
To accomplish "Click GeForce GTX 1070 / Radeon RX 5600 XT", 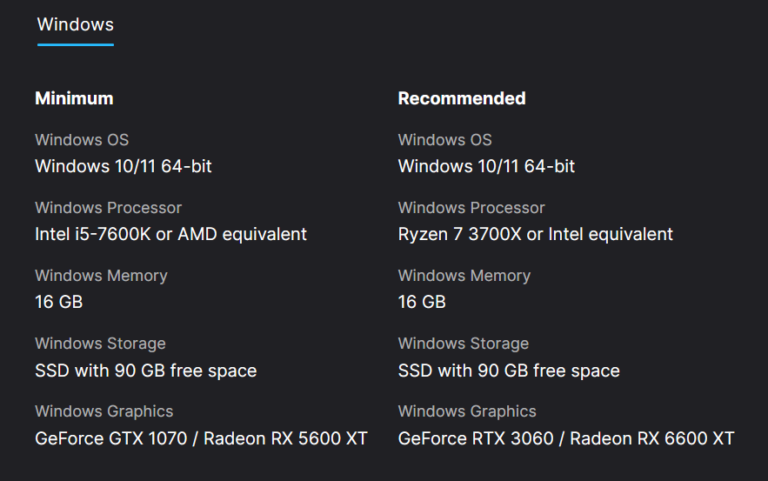I will point(201,438).
